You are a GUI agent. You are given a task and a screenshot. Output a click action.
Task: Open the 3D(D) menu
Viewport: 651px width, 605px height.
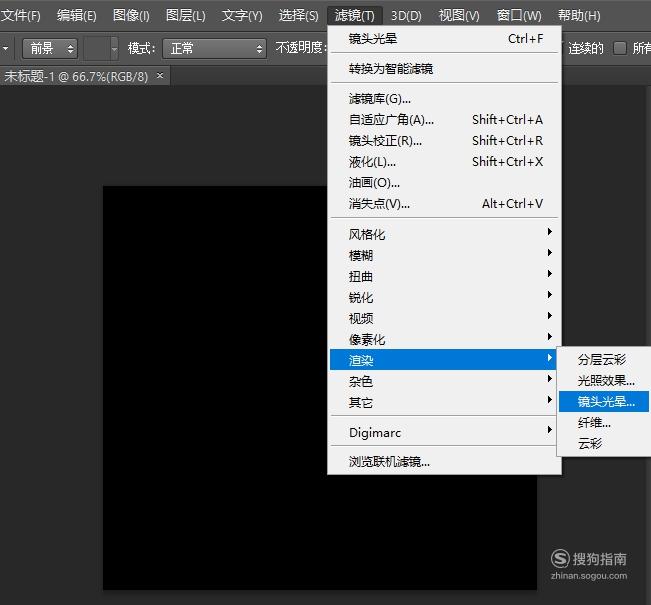tap(406, 16)
